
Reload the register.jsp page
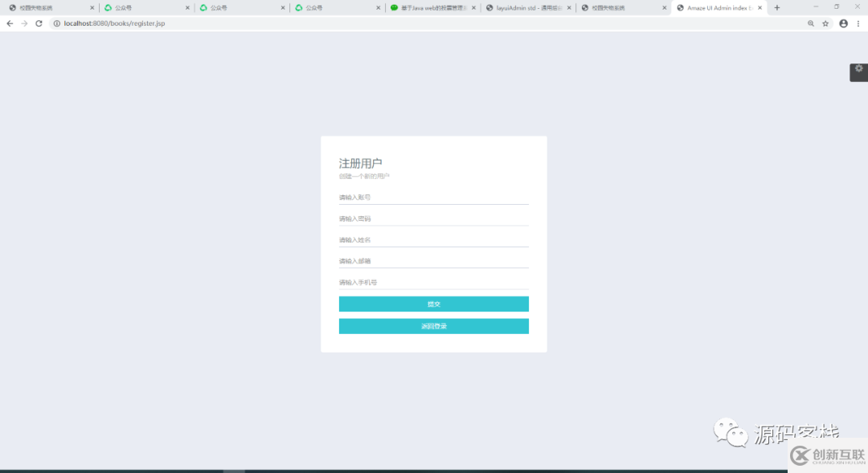tap(39, 23)
